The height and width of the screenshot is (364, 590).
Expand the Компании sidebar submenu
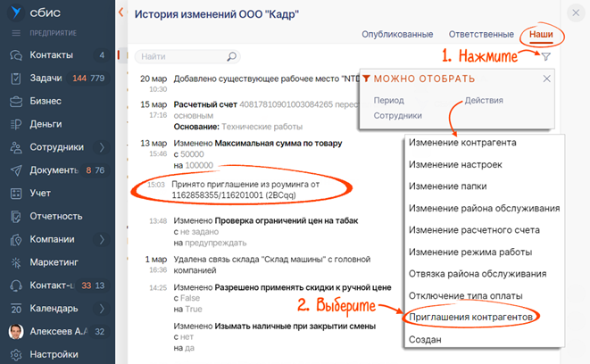(101, 239)
